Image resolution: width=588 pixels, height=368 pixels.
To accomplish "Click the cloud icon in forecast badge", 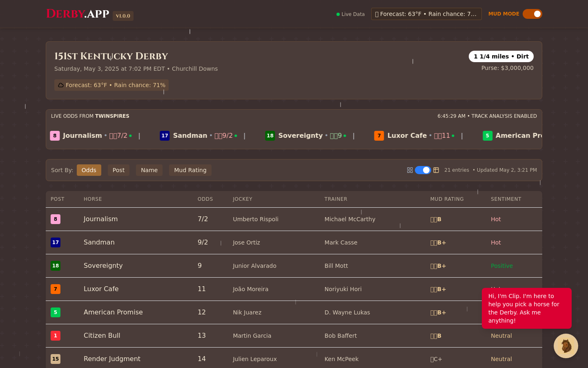I will [60, 85].
